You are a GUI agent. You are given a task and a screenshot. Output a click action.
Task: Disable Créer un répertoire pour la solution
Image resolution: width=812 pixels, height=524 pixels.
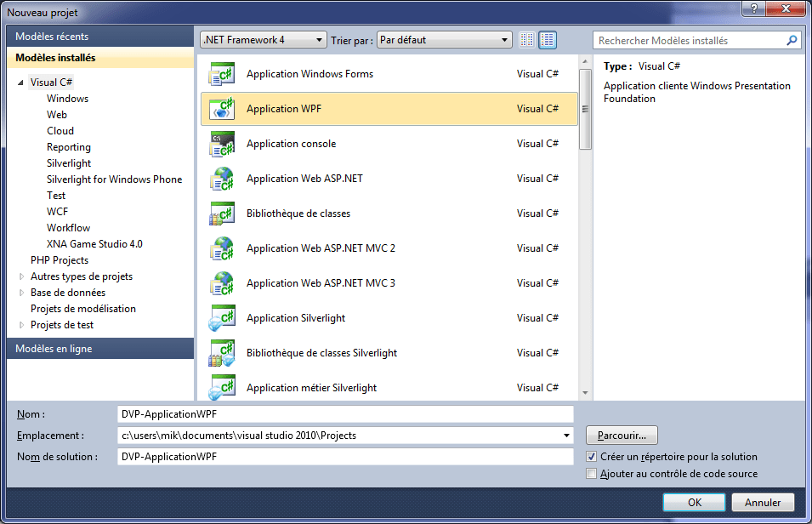click(591, 457)
